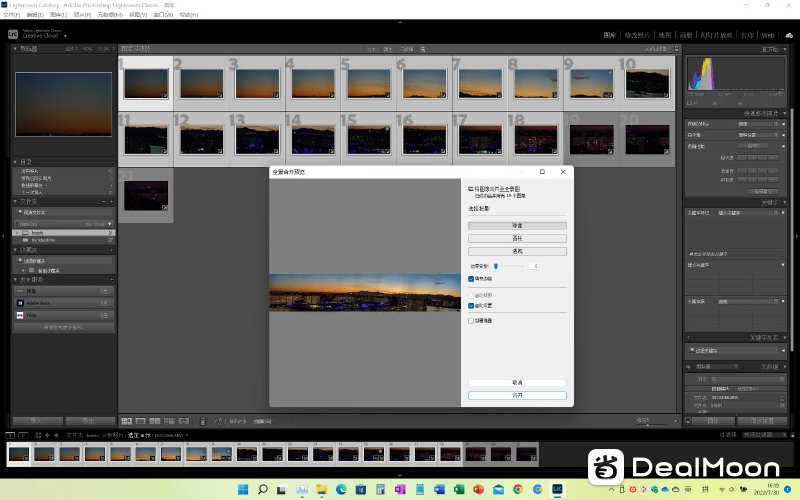Open the cloud sync status icon
This screenshot has width=800, height=500.
point(789,35)
